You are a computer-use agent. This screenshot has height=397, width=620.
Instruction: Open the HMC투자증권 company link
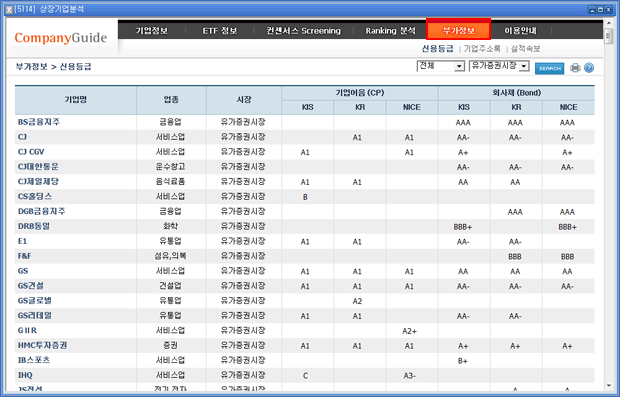42,346
